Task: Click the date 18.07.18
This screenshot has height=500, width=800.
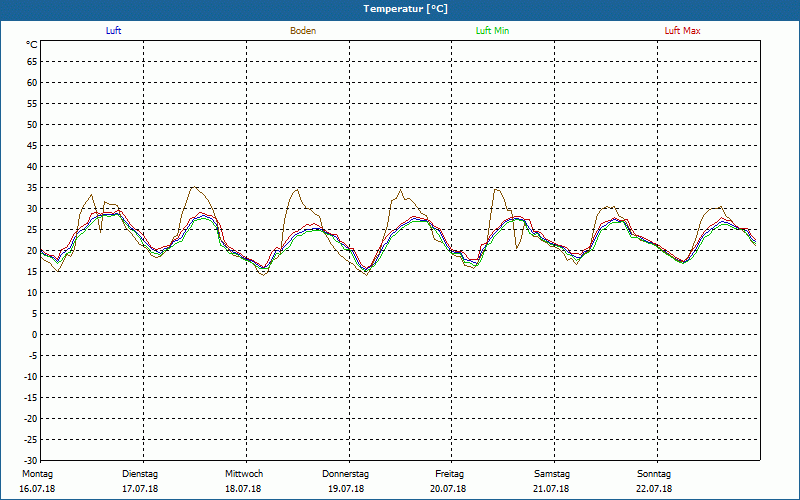Action: pos(243,489)
